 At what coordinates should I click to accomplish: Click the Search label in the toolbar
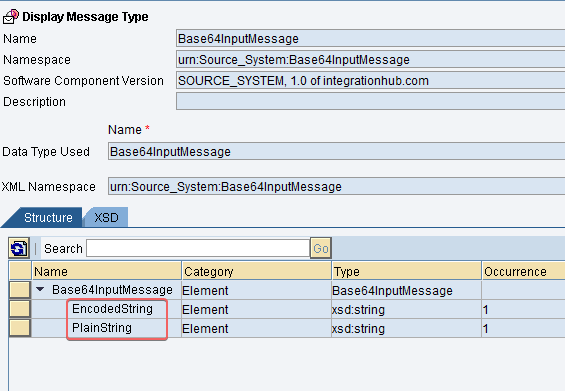(63, 249)
